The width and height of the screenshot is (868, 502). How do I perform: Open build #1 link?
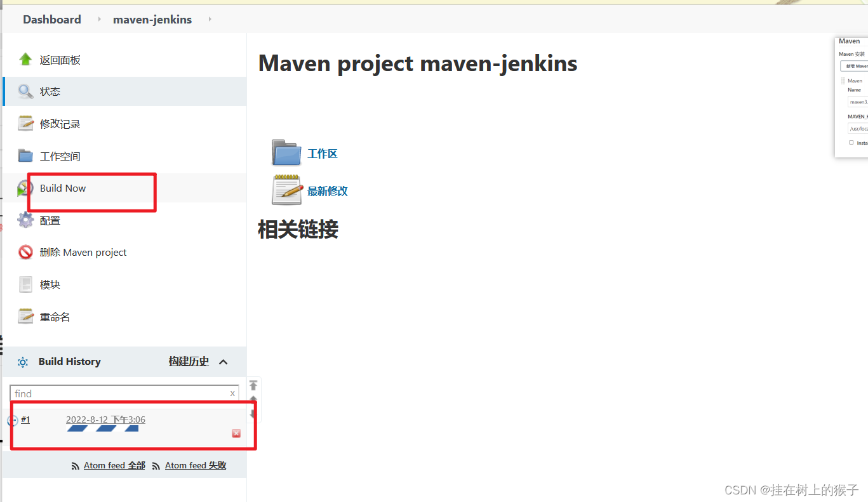pos(25,419)
